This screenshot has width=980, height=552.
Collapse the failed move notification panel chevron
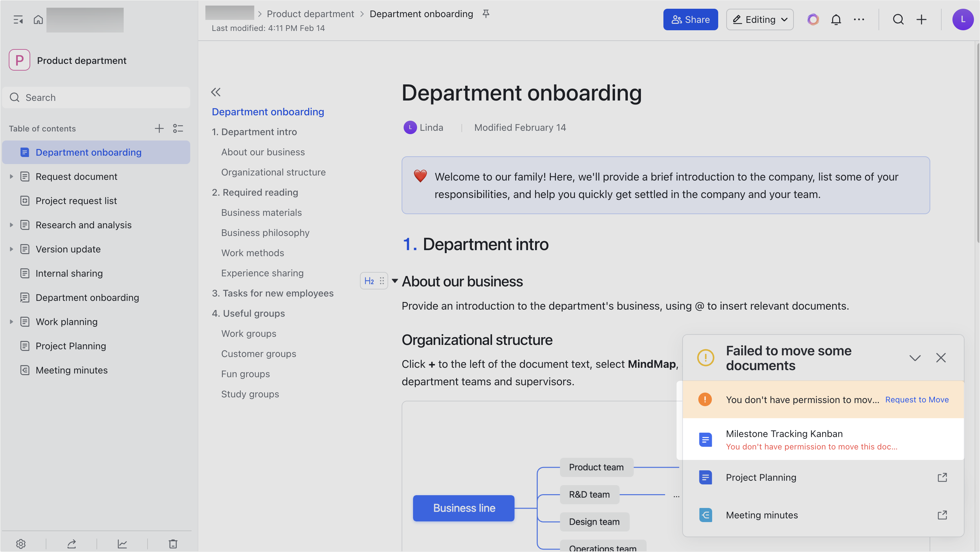pos(914,358)
